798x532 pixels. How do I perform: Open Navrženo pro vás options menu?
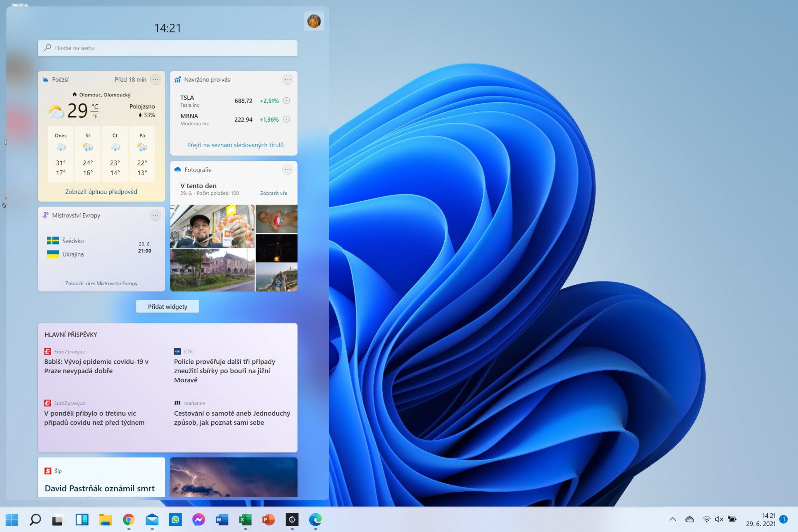tap(288, 79)
